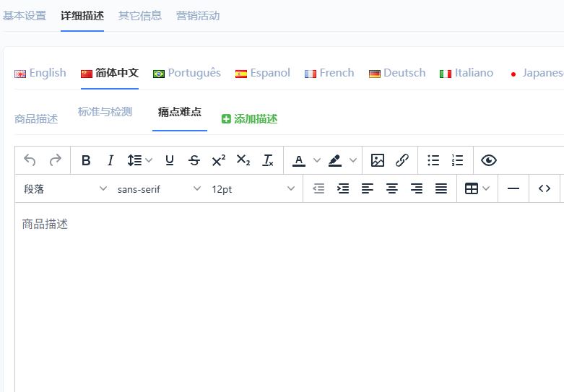The height and width of the screenshot is (392, 564).
Task: Switch to the 基本设置 tab
Action: (25, 16)
